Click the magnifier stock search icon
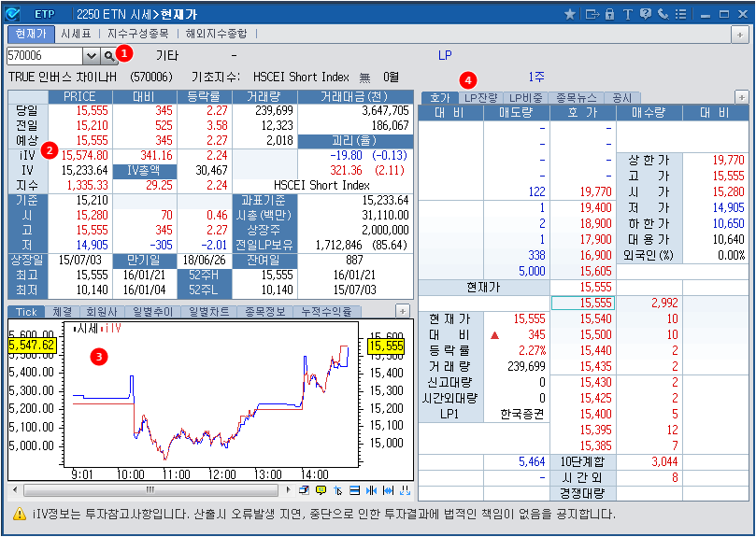Image resolution: width=756 pixels, height=537 pixels. click(x=108, y=56)
